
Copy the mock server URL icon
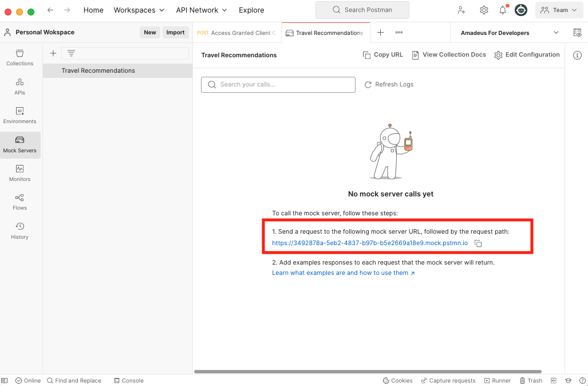tap(478, 243)
